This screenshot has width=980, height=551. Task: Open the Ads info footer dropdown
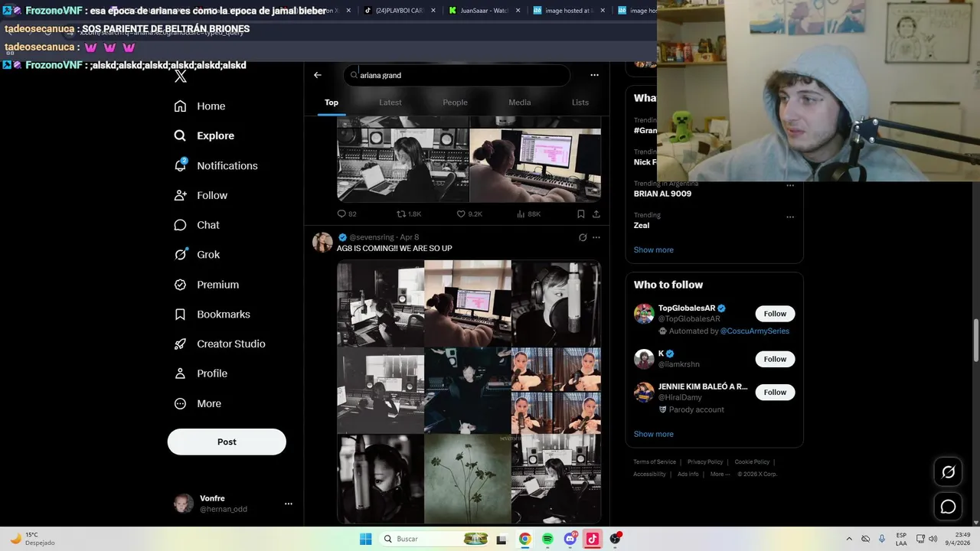[x=689, y=474]
